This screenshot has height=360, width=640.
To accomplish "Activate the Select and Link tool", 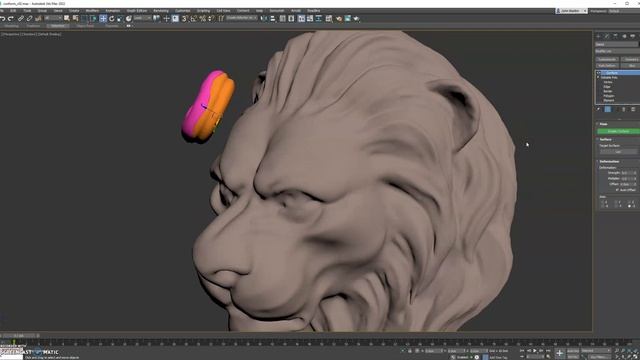I will (x=21, y=18).
